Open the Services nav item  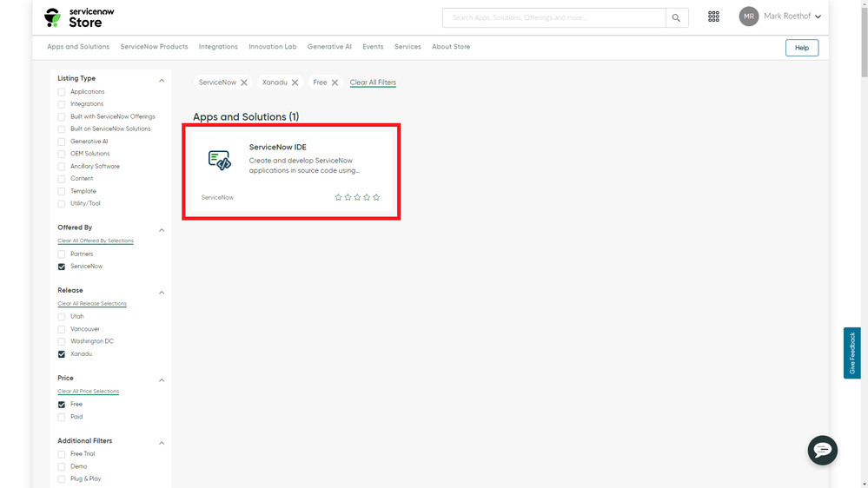point(407,47)
